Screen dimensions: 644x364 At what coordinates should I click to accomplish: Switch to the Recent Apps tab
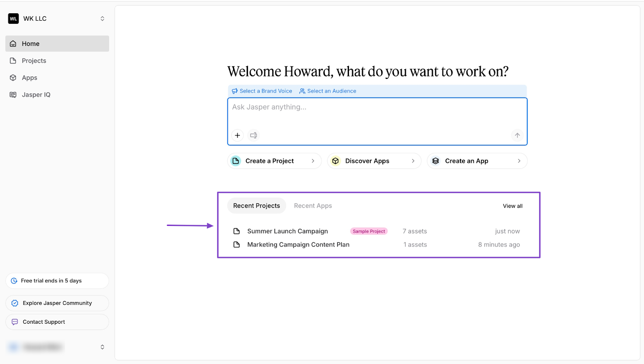313,206
